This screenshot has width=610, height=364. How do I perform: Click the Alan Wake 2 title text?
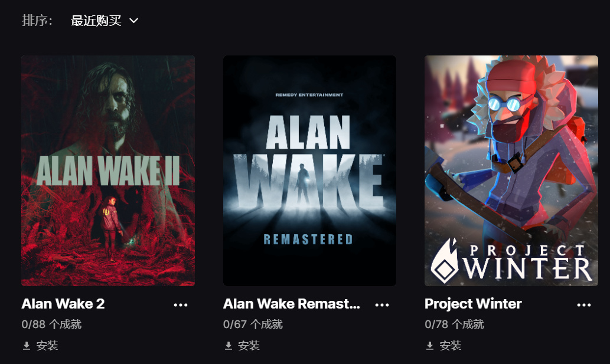pos(63,304)
